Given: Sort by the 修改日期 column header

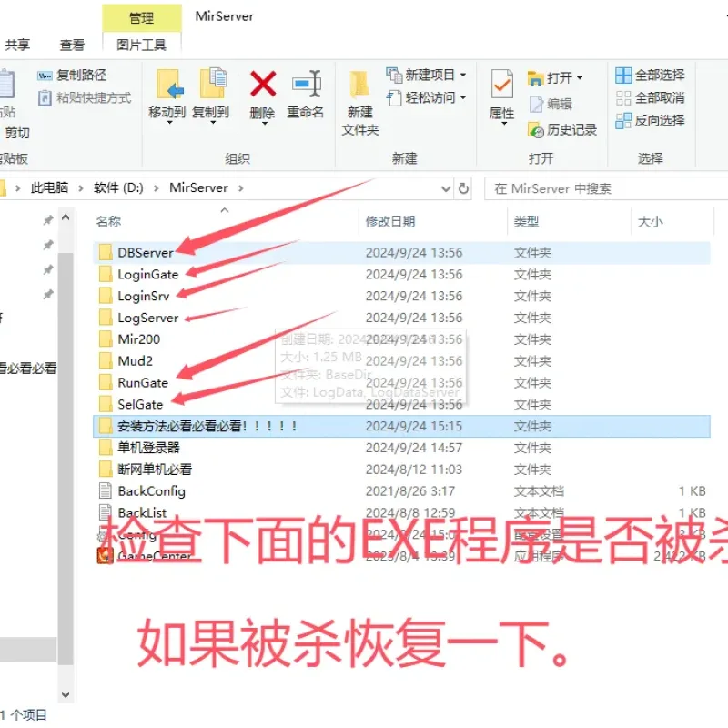Looking at the screenshot, I should click(x=390, y=221).
